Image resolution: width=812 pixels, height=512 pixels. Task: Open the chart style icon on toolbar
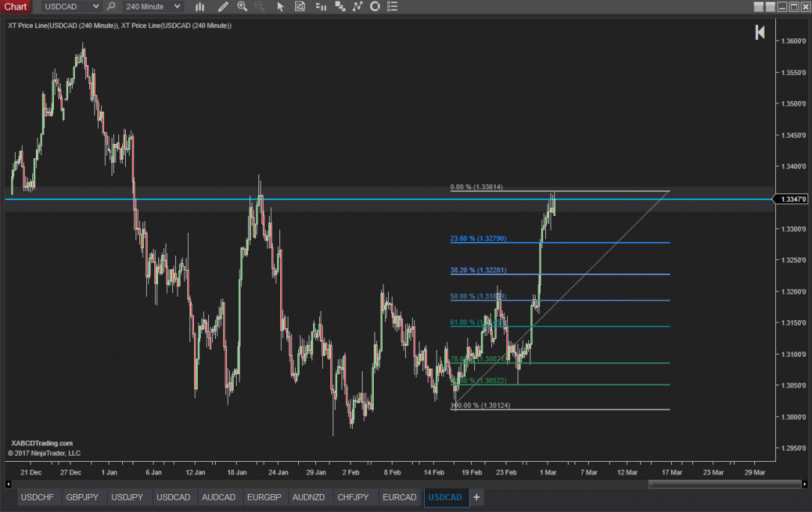tap(200, 7)
